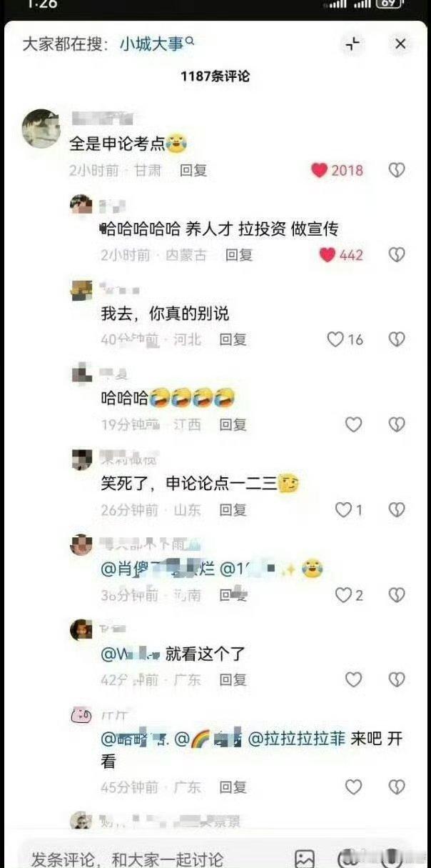Viewport: 431px width, 868px height.
Task: Reply to the 全是申论考点 comment
Action: 193,170
